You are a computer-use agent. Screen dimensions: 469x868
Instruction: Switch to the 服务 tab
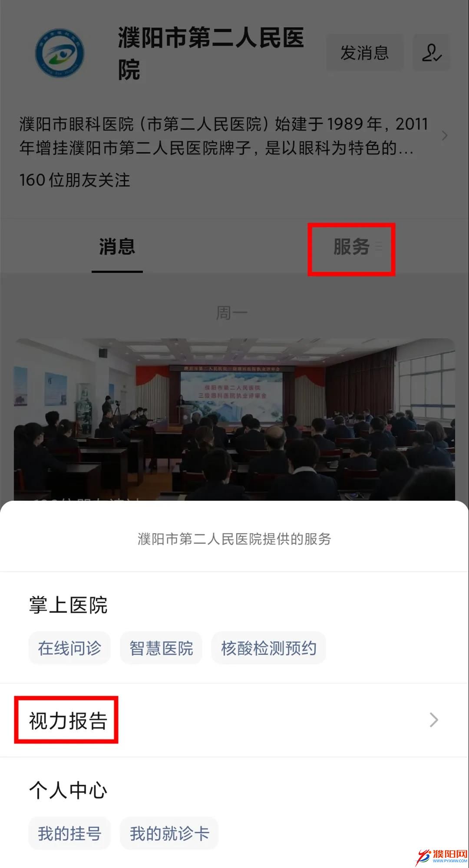(351, 247)
